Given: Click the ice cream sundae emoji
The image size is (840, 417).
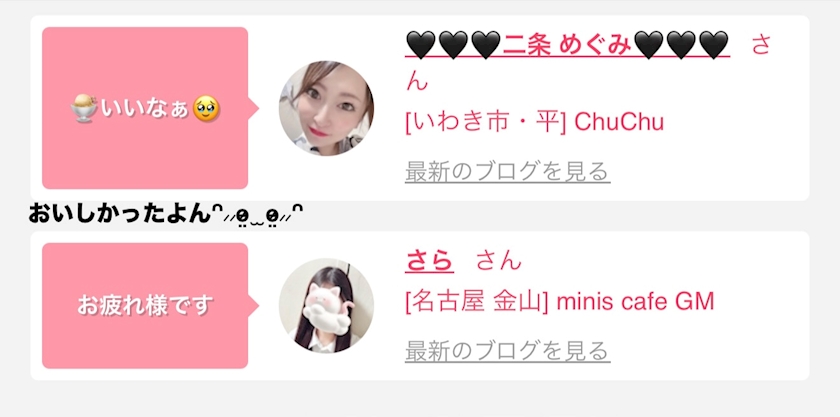Looking at the screenshot, I should (85, 109).
